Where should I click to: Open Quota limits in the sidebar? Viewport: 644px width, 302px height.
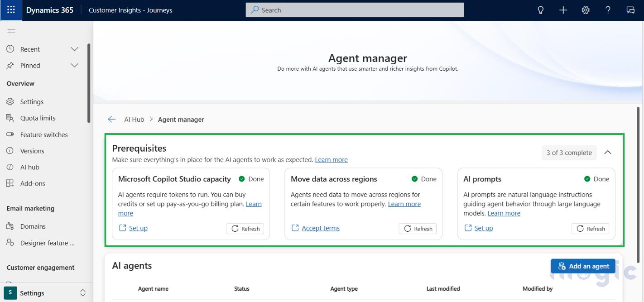point(38,118)
